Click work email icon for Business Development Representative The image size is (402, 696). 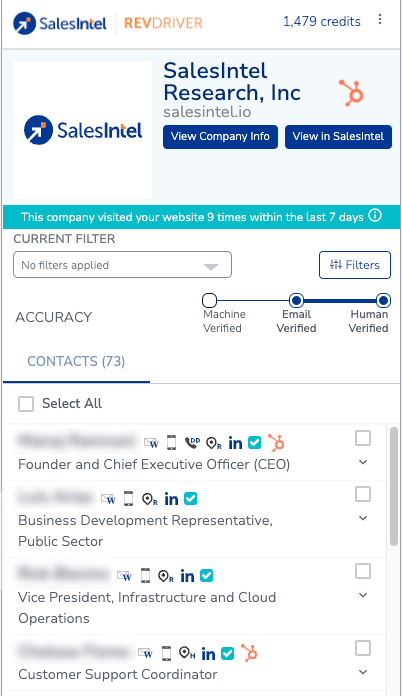pos(108,499)
